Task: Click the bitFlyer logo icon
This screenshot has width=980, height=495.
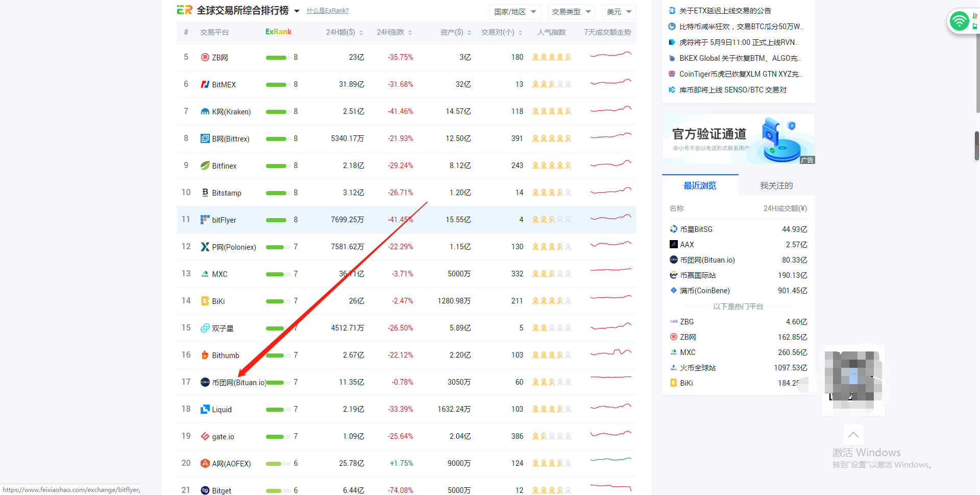Action: (x=205, y=220)
